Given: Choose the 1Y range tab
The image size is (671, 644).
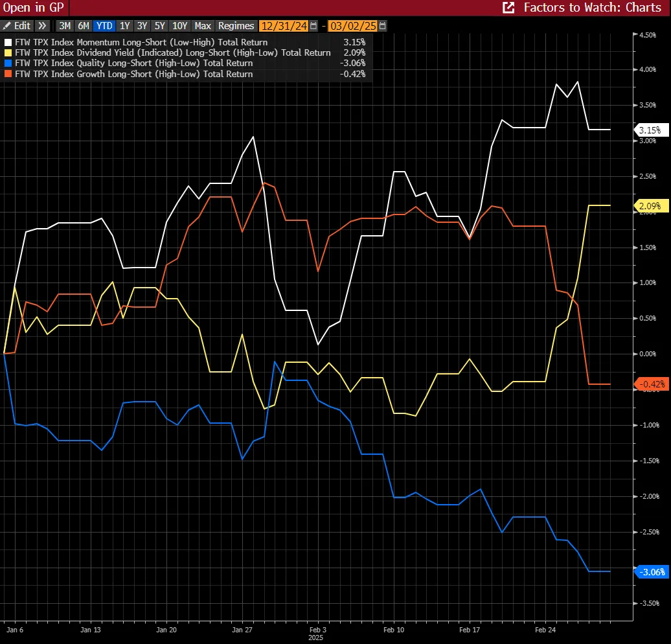Looking at the screenshot, I should pyautogui.click(x=124, y=26).
